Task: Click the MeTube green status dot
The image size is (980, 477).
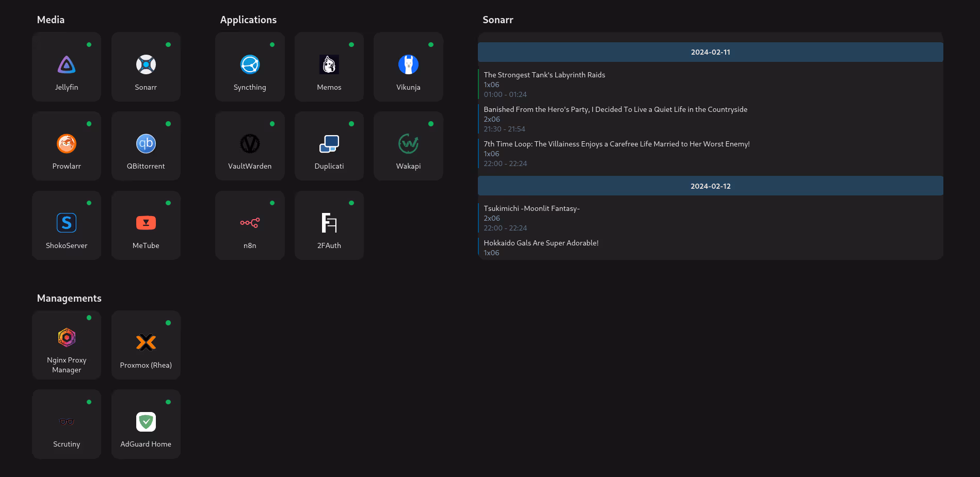Action: 168,203
